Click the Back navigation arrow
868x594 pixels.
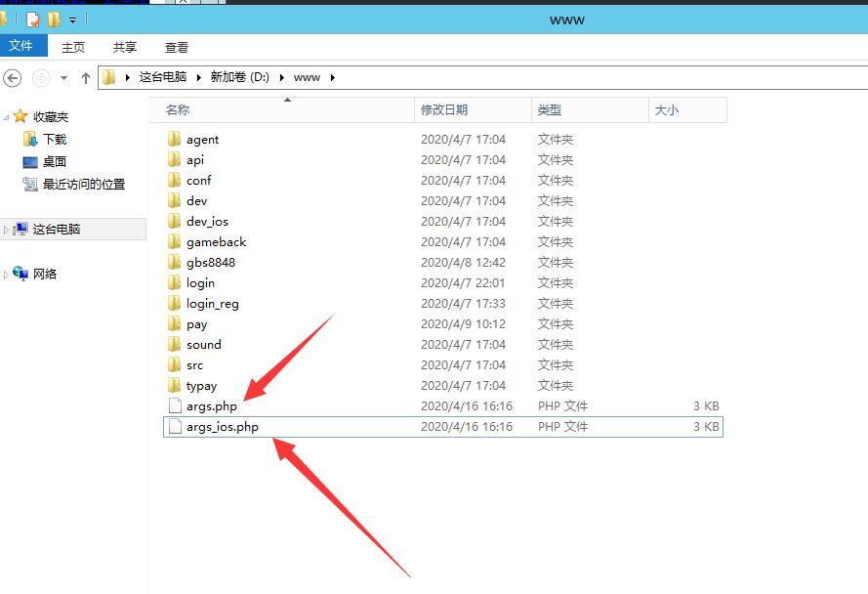point(13,78)
